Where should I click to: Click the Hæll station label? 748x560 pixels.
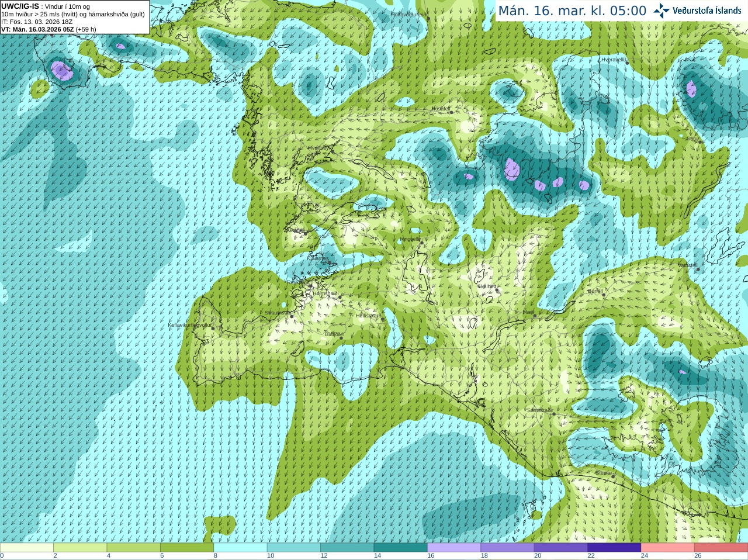click(x=528, y=312)
